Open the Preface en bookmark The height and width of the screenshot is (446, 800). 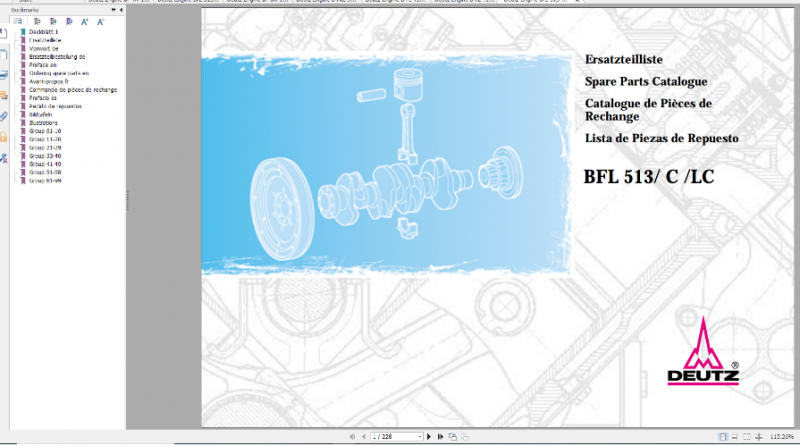(42, 65)
